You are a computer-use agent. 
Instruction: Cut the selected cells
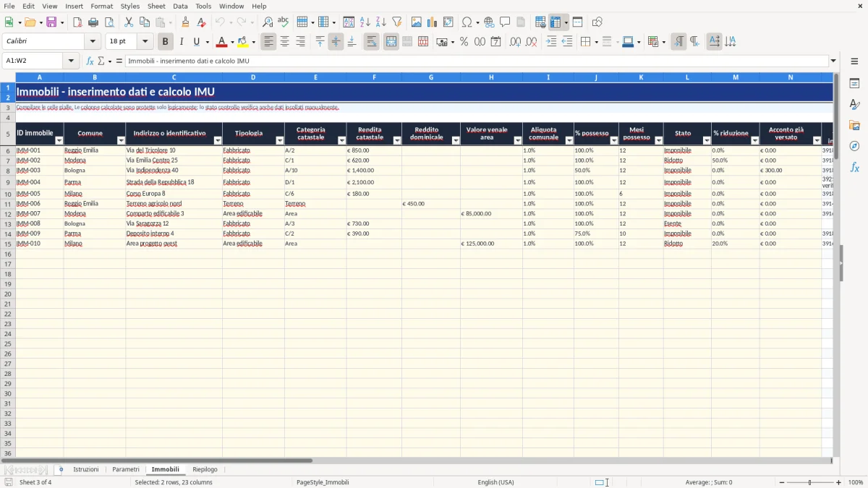129,22
